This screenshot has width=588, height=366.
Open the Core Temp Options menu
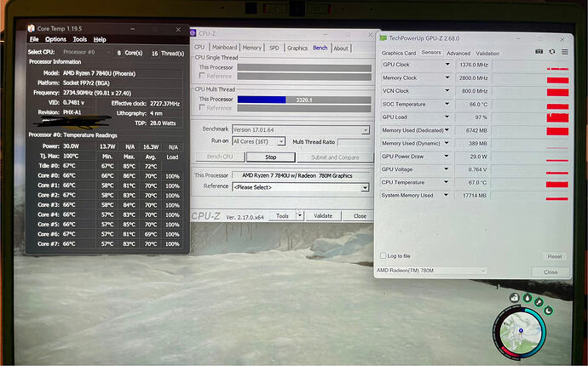click(55, 39)
